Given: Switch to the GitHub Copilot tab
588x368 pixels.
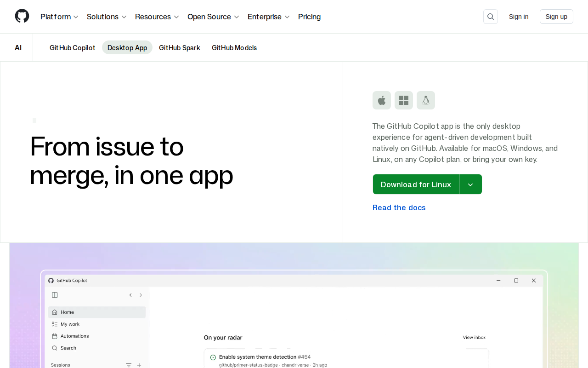Looking at the screenshot, I should [73, 47].
